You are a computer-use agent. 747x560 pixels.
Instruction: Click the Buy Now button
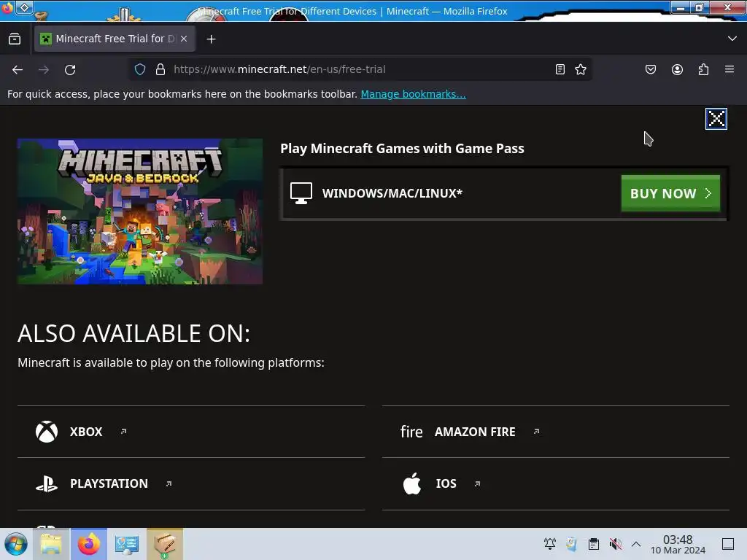670,193
